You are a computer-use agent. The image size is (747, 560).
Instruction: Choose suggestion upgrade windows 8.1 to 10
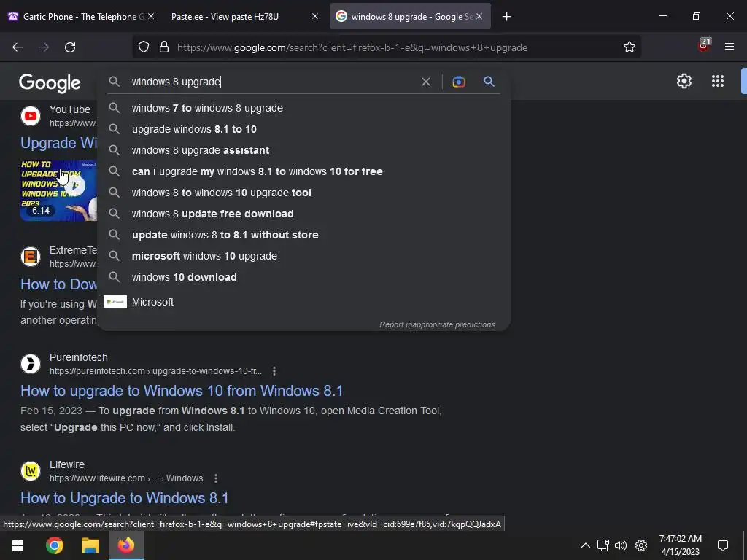[x=303, y=129]
